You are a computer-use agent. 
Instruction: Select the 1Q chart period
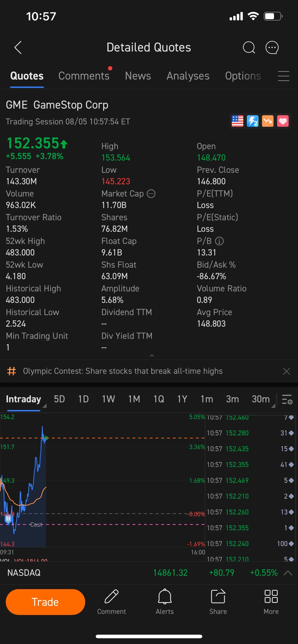click(x=159, y=399)
